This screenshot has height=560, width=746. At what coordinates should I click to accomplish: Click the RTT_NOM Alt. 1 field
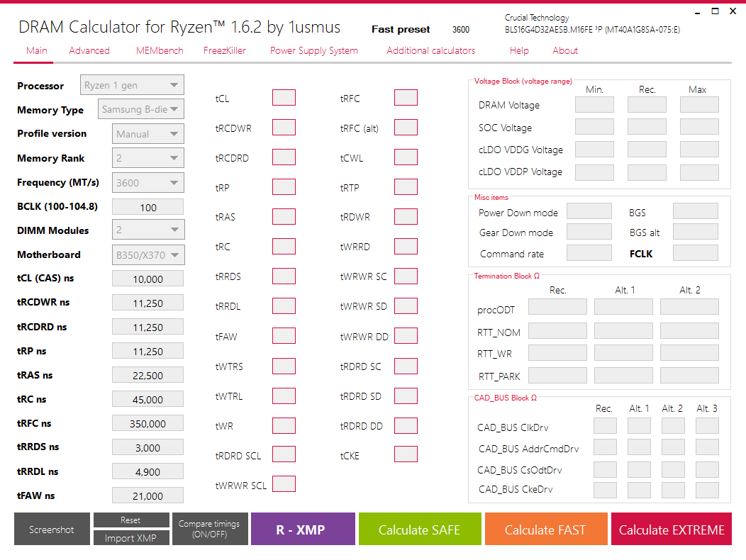[623, 330]
